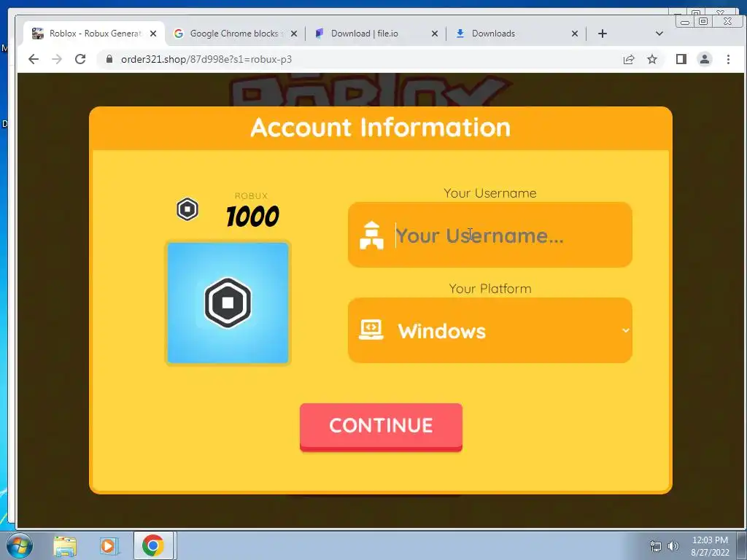Viewport: 747px width, 560px height.
Task: Click the red CONTINUE button
Action: 381,427
